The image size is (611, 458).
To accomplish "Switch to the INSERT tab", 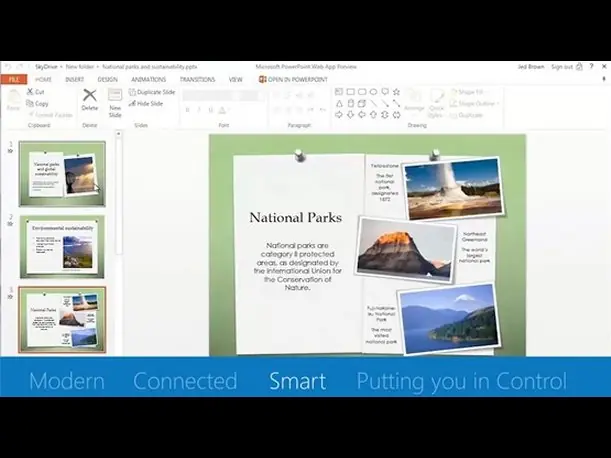I will tap(74, 79).
